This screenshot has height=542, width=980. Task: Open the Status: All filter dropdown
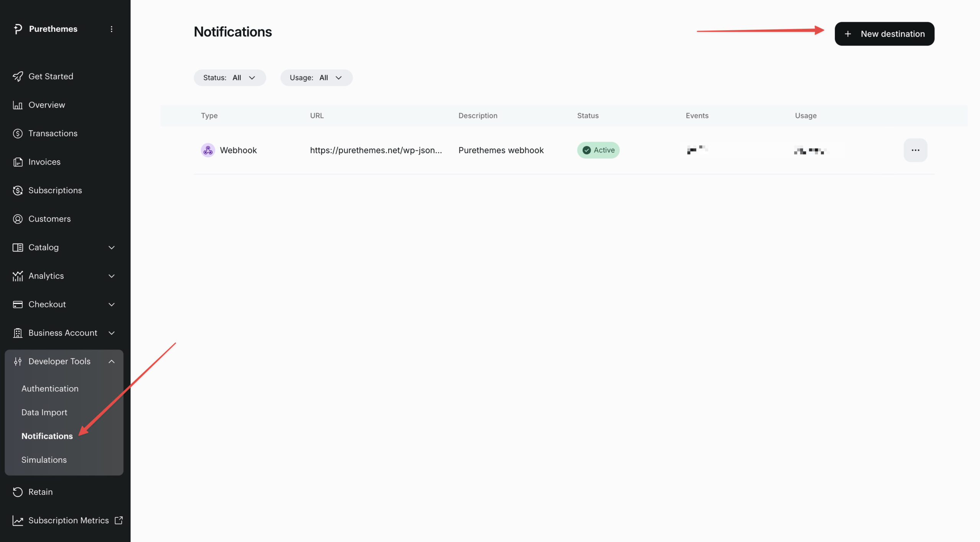(230, 78)
